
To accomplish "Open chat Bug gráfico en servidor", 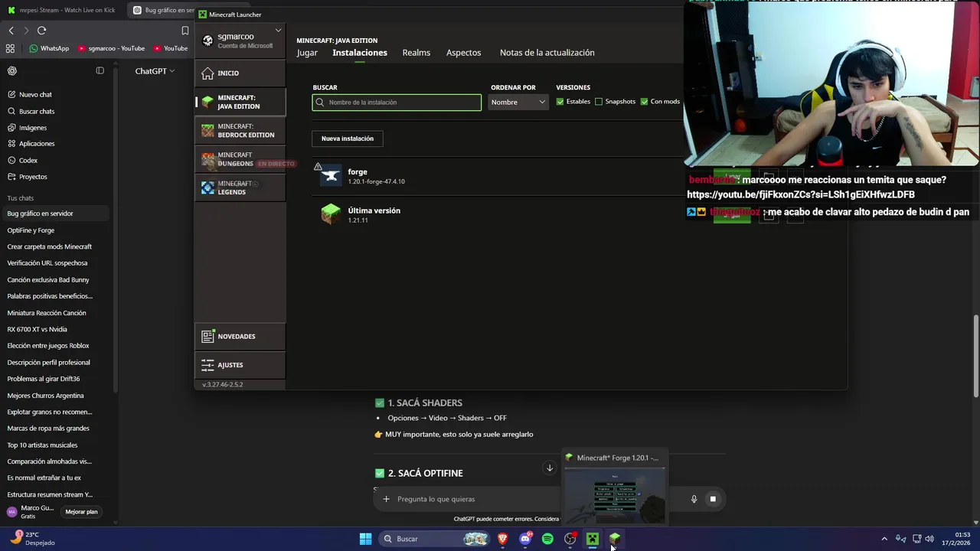I will tap(55, 214).
